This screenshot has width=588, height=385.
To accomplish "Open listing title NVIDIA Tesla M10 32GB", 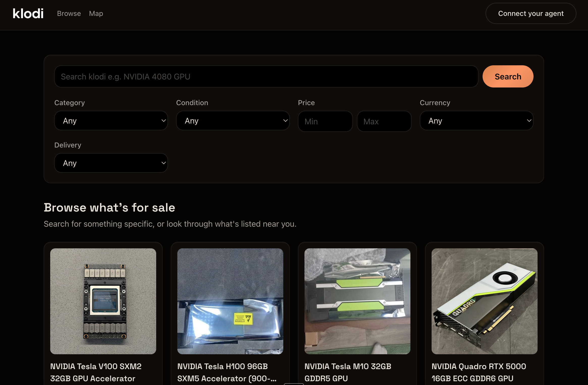I will [x=348, y=372].
